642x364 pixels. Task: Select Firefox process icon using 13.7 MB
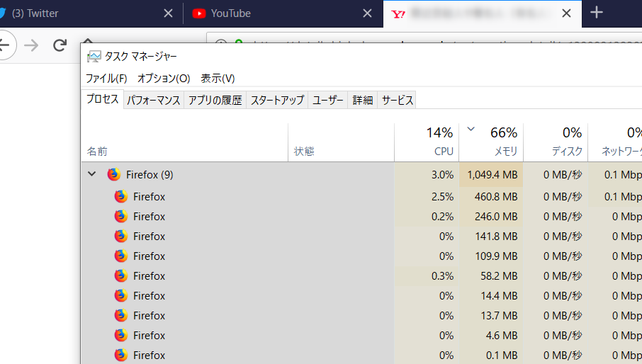(120, 315)
